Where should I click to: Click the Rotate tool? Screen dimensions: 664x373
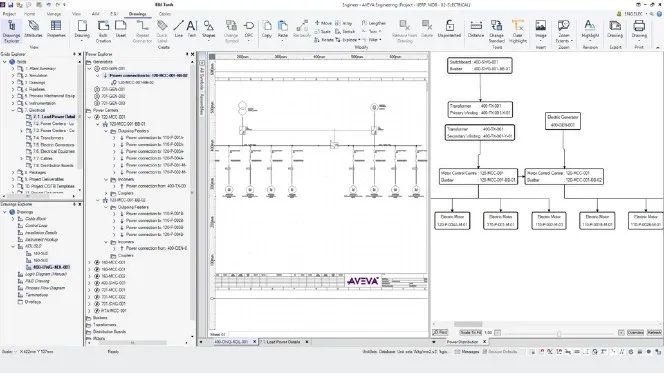point(324,40)
